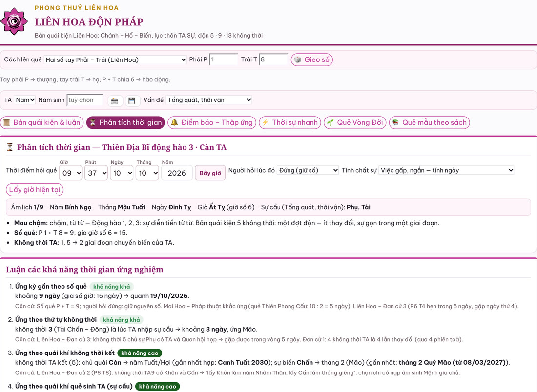Click the 'Bây giờ' button
Image resolution: width=537 pixels, height=392 pixels.
tap(210, 173)
